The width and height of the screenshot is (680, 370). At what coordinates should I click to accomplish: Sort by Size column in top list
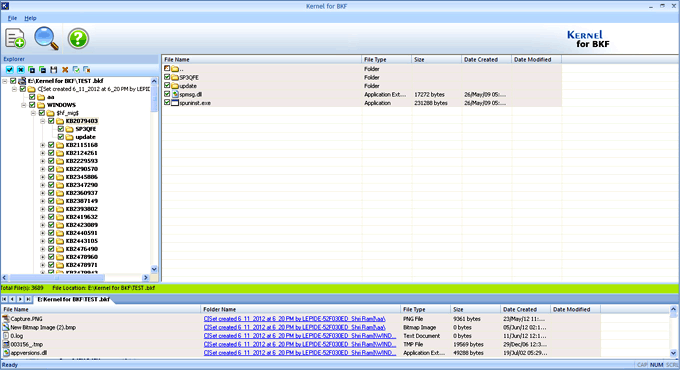click(436, 59)
